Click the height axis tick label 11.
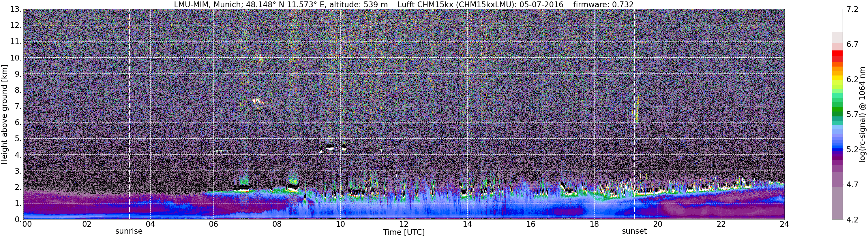 [x=16, y=42]
